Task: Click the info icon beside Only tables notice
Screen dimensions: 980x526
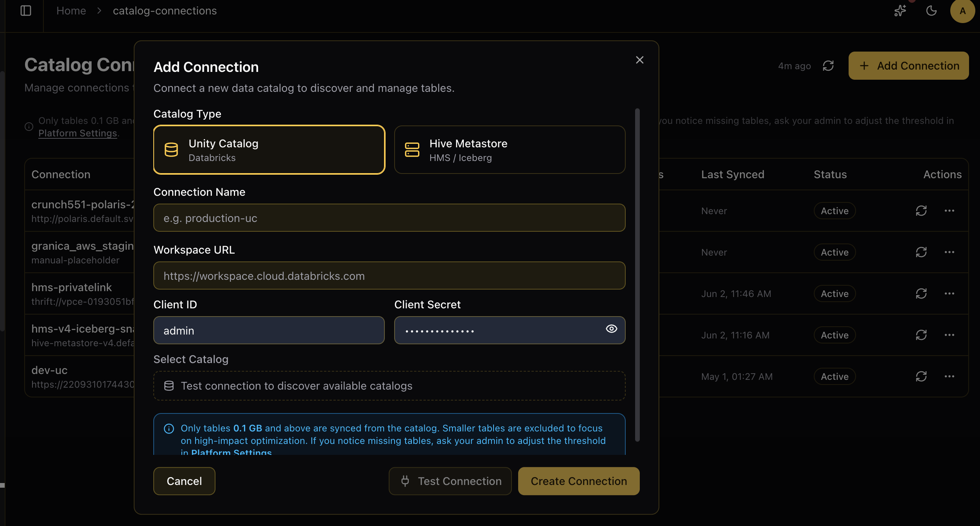Action: 29,127
